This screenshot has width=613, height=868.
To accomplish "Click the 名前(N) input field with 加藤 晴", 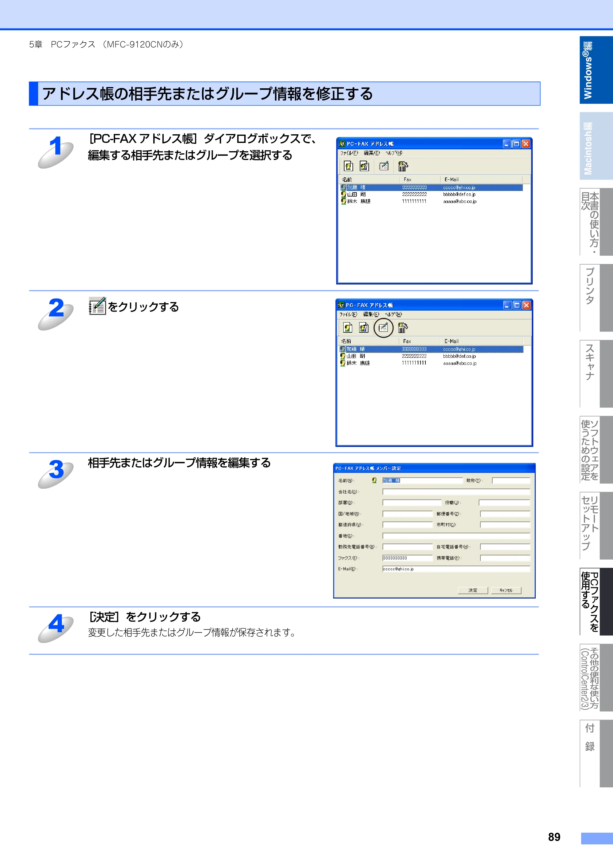I will (x=423, y=480).
